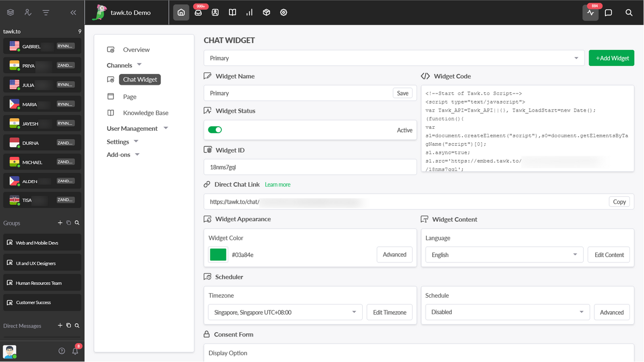Open the Overview section
Image resolution: width=644 pixels, height=362 pixels.
136,49
